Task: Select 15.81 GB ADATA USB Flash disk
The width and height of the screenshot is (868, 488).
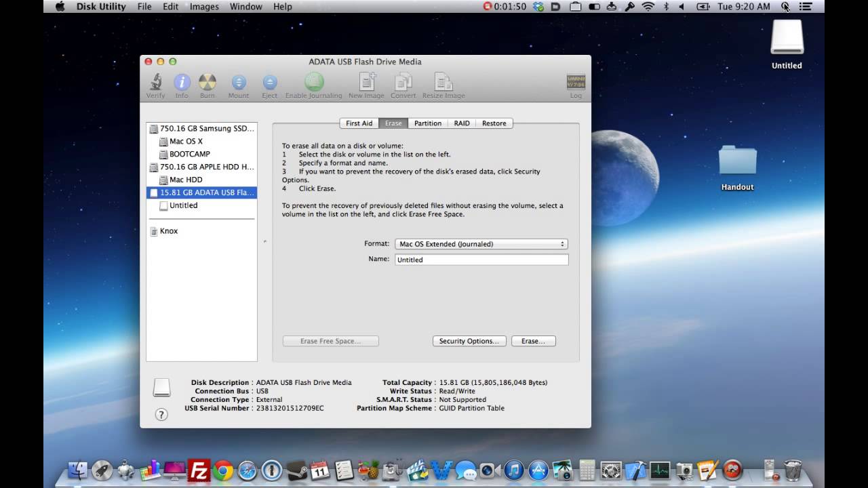Action: click(201, 192)
